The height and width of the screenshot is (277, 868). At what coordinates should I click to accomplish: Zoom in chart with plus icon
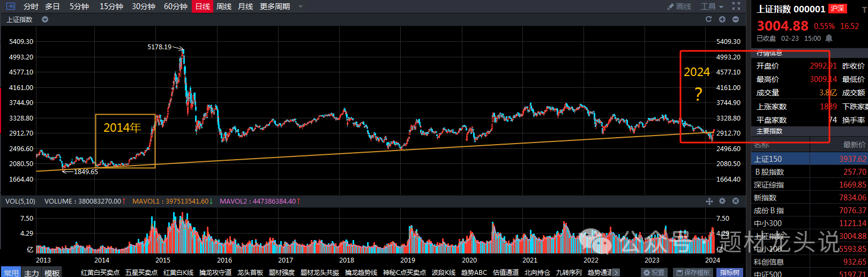[722, 19]
